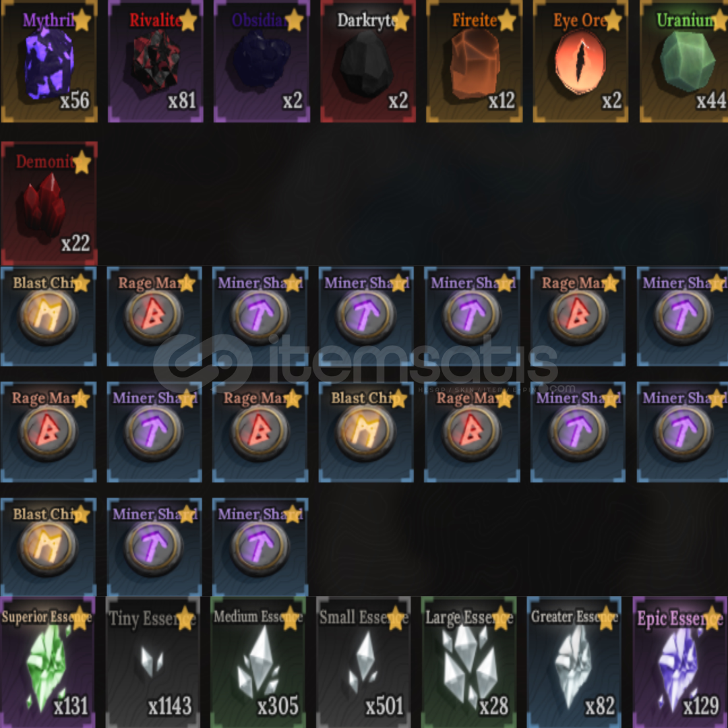The image size is (728, 728).
Task: Select the Mythril ore item x56
Action: point(49,61)
